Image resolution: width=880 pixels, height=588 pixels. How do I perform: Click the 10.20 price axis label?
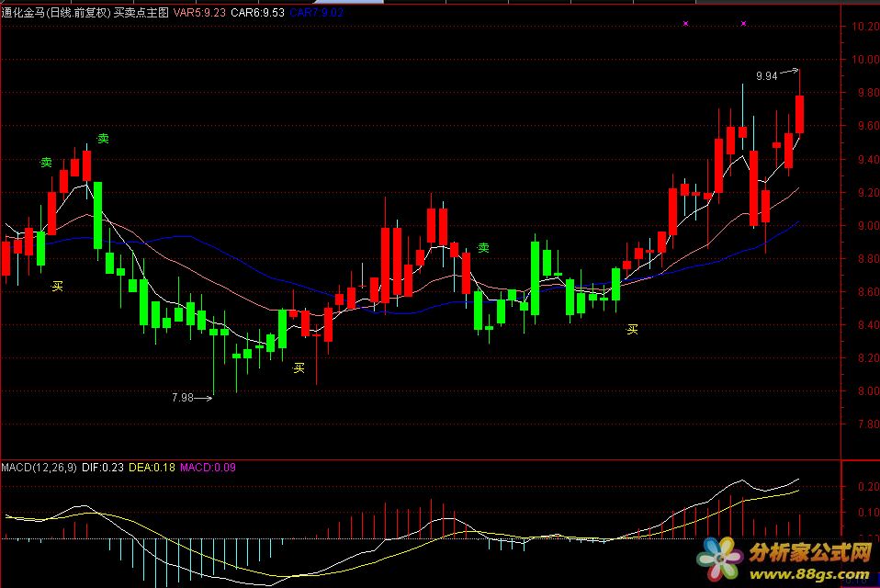[865, 27]
